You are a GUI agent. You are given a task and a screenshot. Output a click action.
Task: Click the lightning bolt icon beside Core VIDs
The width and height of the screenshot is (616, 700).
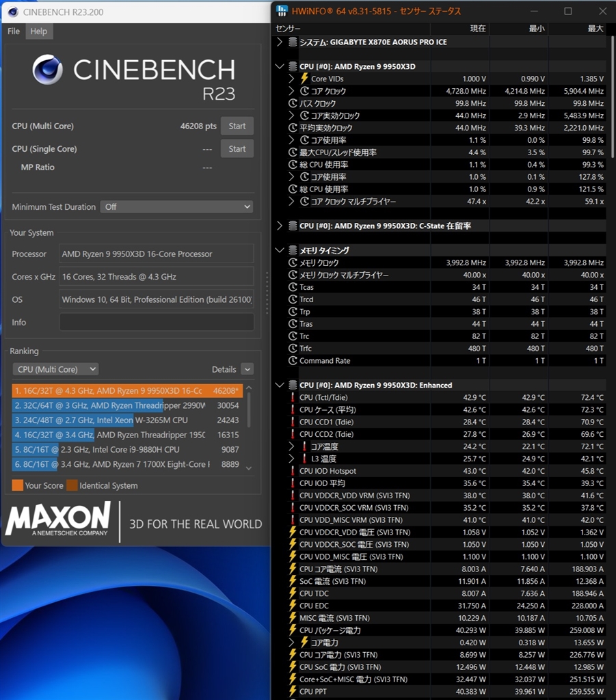click(x=305, y=79)
